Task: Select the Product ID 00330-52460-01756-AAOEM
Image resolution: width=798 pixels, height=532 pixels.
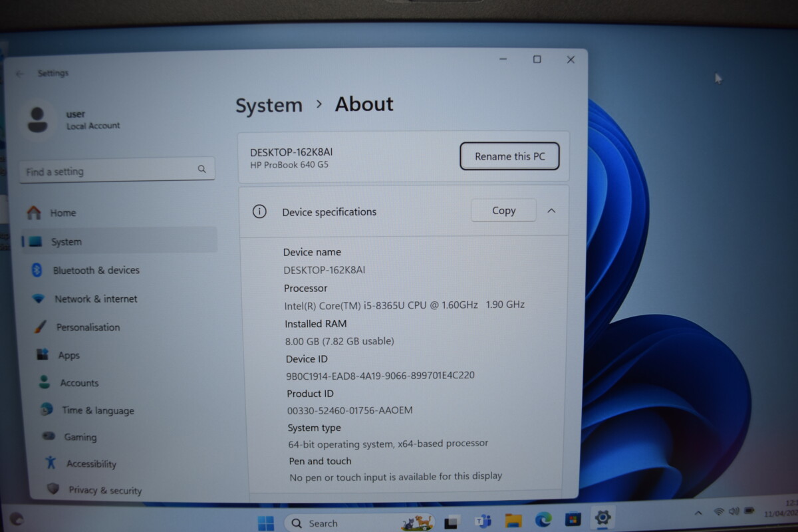Action: 350,410
